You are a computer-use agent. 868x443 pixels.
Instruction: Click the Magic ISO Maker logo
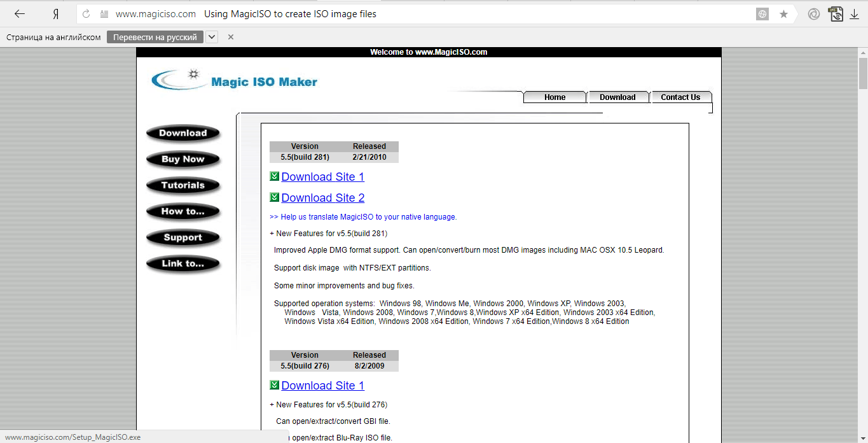234,80
